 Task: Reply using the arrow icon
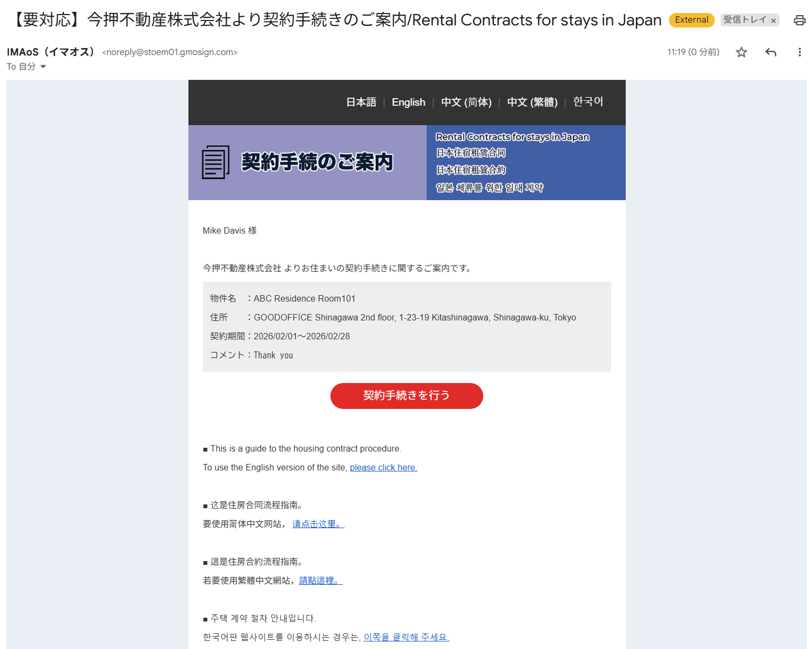pos(770,52)
